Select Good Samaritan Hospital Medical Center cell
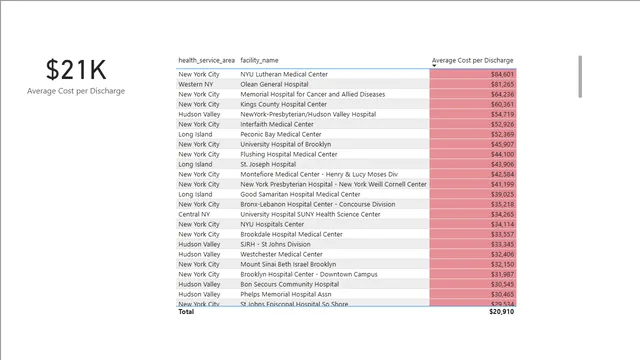 click(300, 194)
